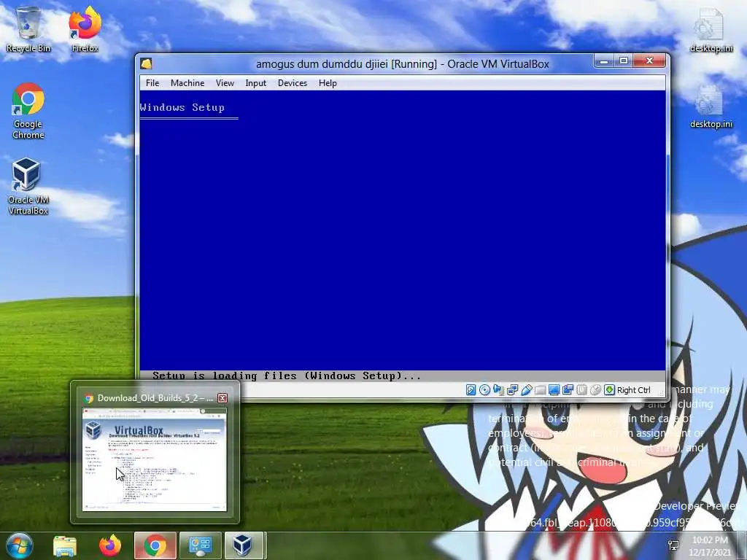Image resolution: width=747 pixels, height=560 pixels.
Task: Select the Recycle Bin desktop icon
Action: (x=28, y=29)
